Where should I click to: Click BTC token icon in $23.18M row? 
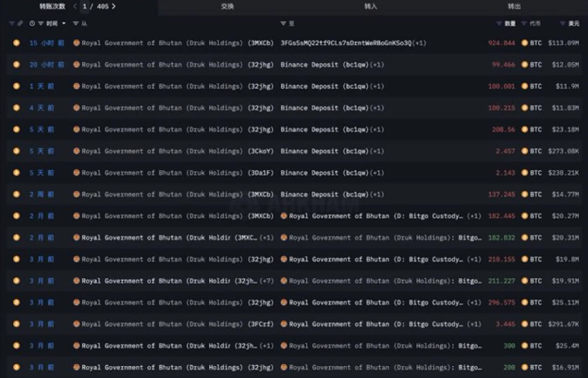tap(524, 129)
